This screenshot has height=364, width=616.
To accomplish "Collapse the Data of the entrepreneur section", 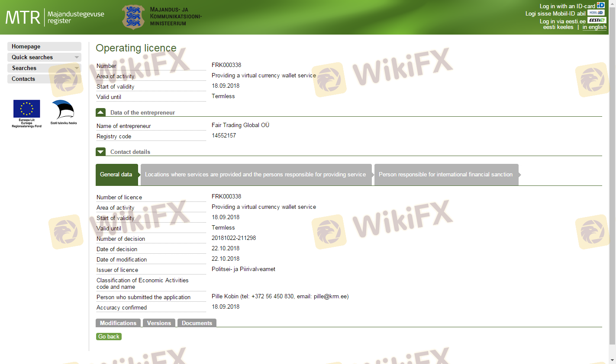I will point(100,112).
